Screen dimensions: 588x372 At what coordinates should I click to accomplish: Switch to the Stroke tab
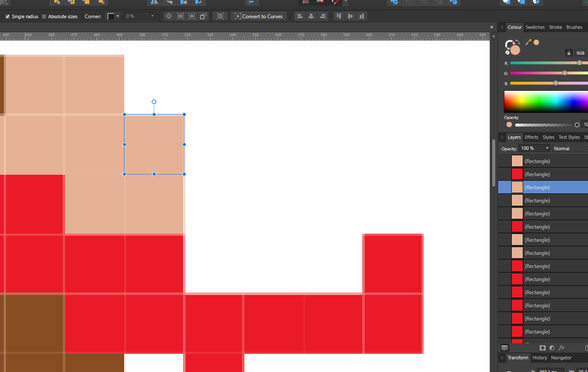tap(555, 27)
